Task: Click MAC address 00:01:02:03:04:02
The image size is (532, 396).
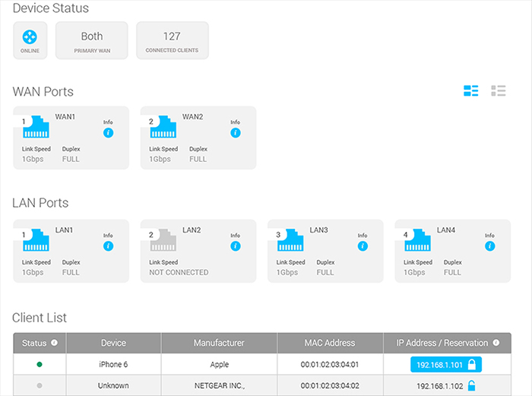Action: click(329, 386)
